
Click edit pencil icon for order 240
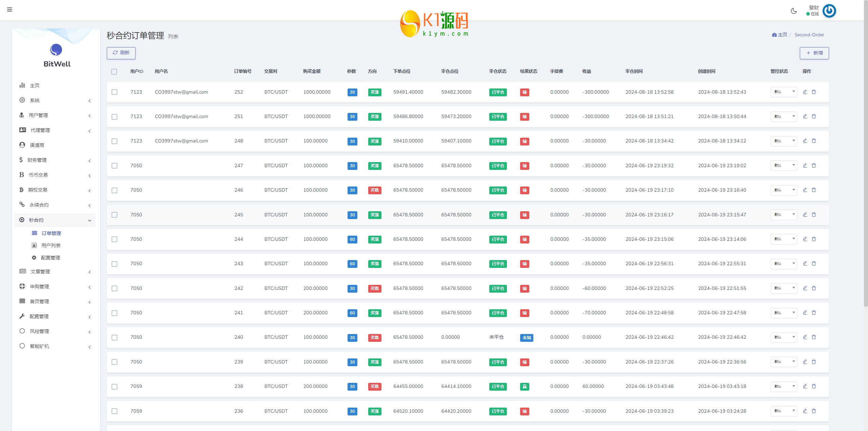pos(805,337)
